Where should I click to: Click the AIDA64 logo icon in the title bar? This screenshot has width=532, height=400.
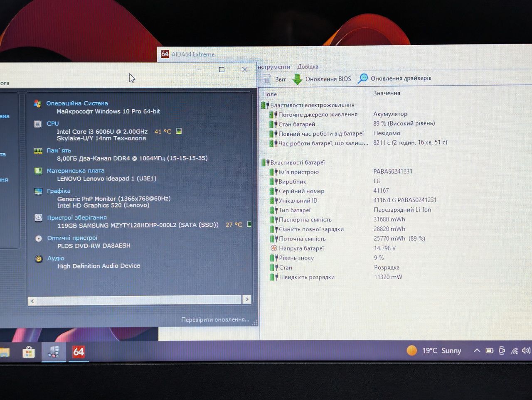(165, 54)
